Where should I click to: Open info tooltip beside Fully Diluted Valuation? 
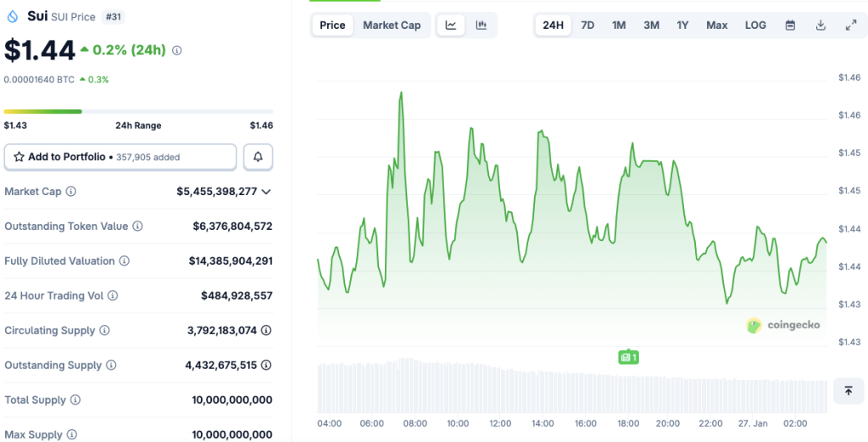124,261
